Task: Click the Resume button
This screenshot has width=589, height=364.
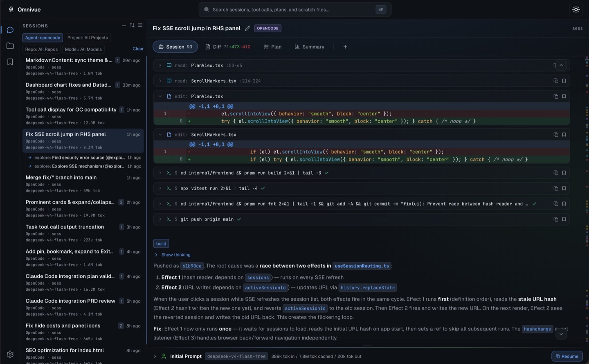Action: [x=567, y=357]
